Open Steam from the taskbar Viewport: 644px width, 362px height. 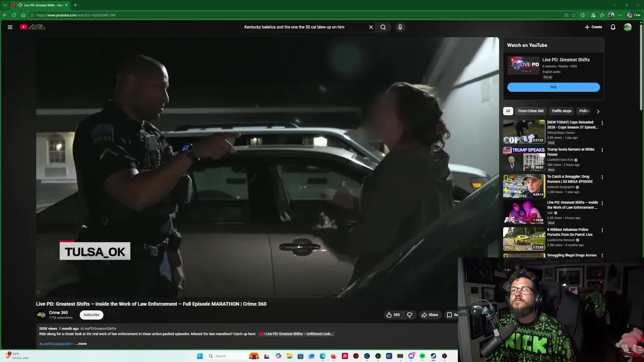(433, 356)
